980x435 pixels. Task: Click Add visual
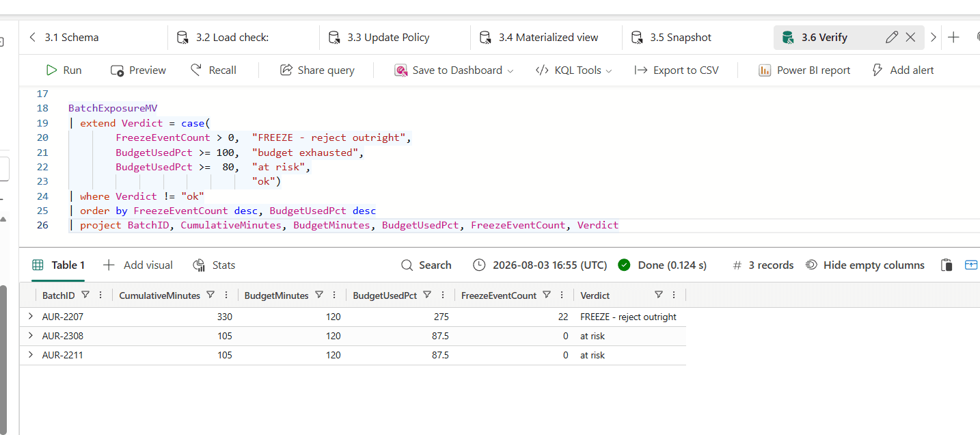coord(137,265)
